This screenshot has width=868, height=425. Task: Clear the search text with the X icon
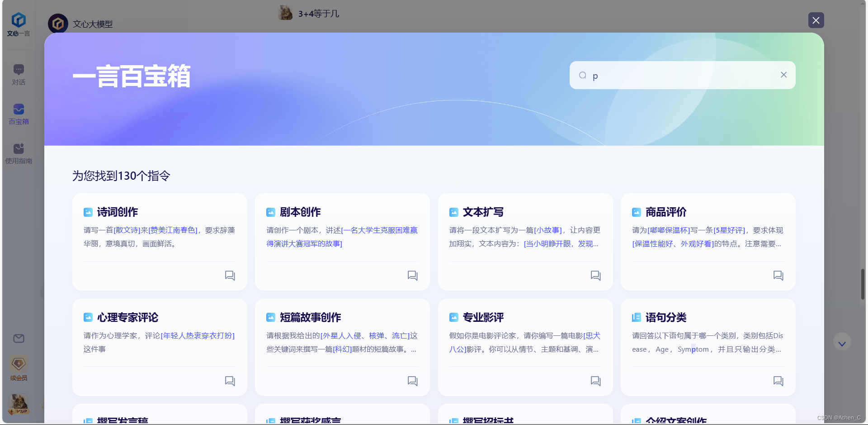[783, 75]
